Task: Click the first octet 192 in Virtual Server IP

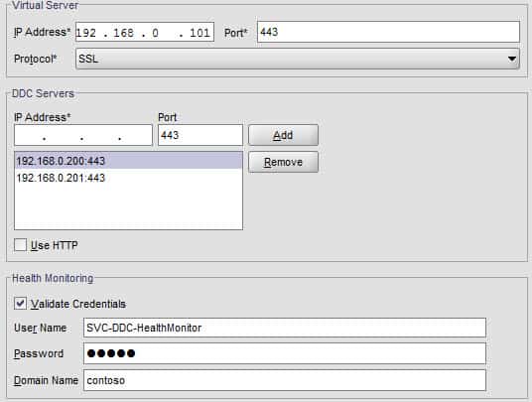Action: click(86, 33)
